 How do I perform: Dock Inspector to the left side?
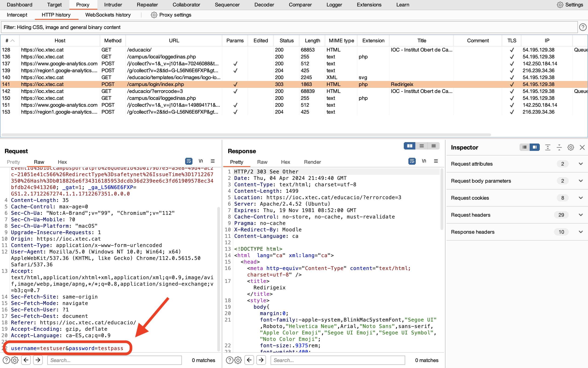point(525,147)
